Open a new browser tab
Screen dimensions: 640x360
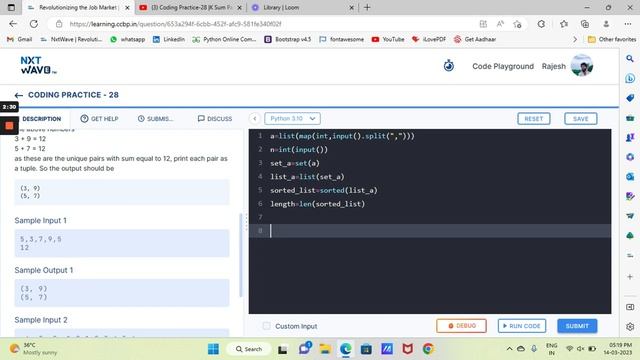coord(367,7)
